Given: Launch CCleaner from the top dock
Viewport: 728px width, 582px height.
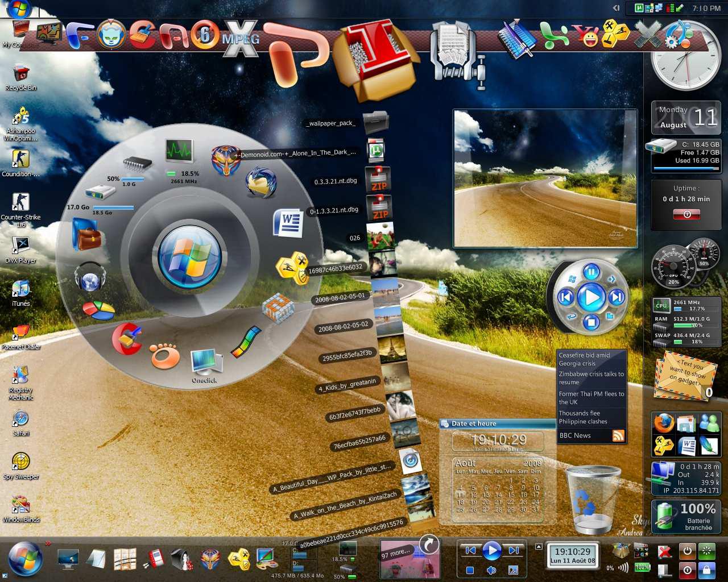Looking at the screenshot, I should [x=143, y=35].
